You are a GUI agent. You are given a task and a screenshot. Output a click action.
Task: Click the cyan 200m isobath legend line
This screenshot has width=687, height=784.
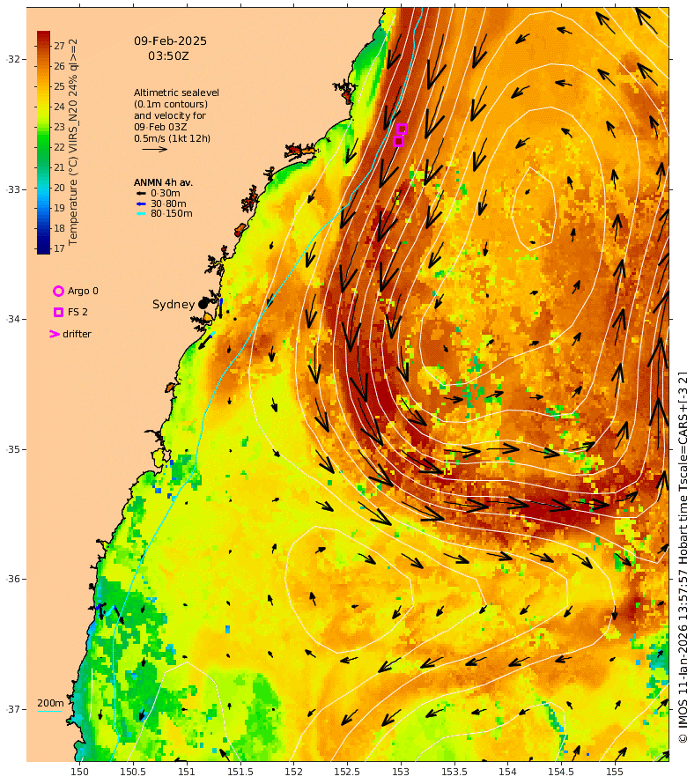(50, 711)
